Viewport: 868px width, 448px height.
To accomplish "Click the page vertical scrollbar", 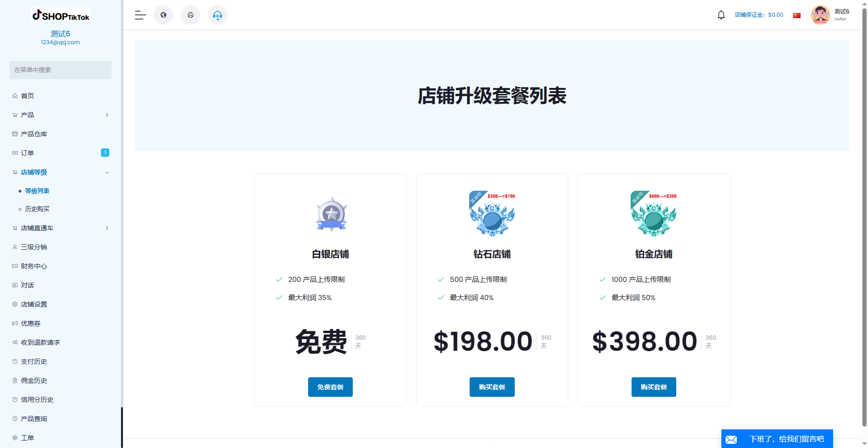I will point(864,218).
